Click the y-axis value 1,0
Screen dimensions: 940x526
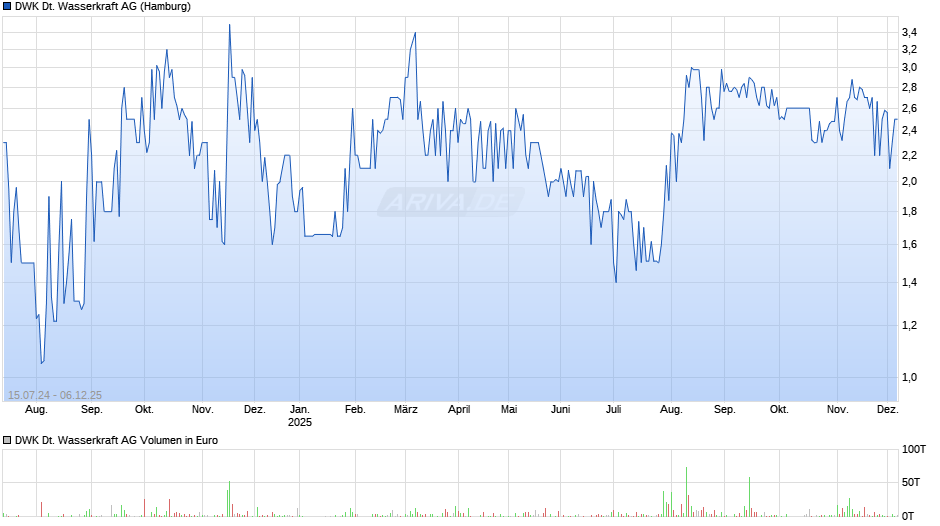coord(909,377)
